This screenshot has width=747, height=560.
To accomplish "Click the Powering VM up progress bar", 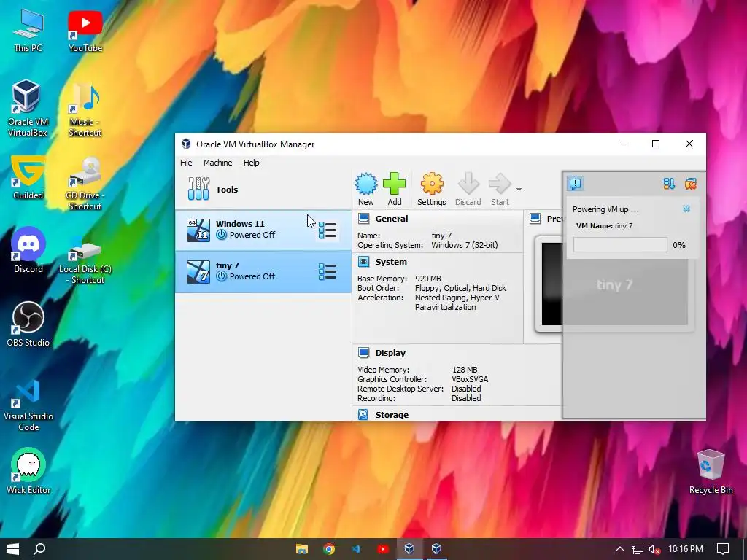I will coord(620,245).
